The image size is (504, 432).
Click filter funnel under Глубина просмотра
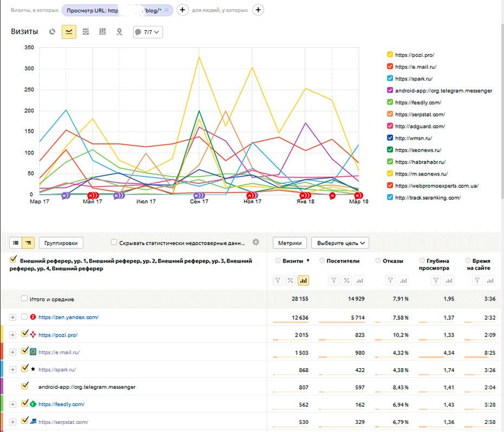436,281
